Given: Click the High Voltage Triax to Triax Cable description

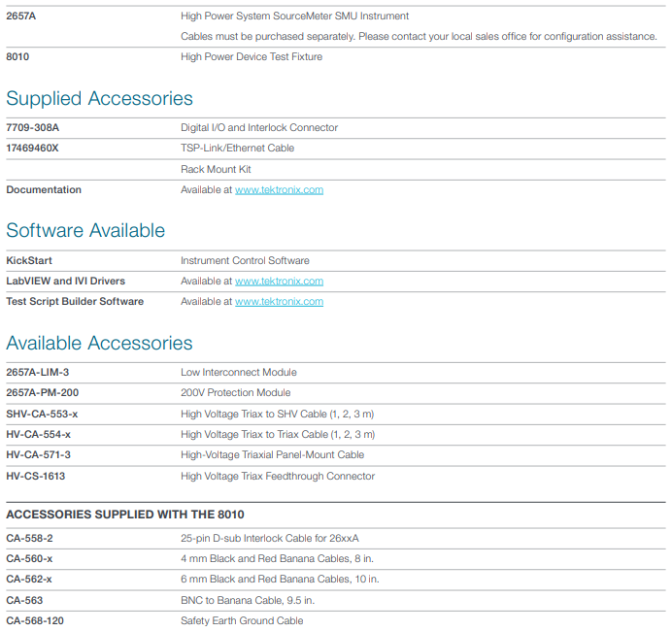Looking at the screenshot, I should 278,435.
